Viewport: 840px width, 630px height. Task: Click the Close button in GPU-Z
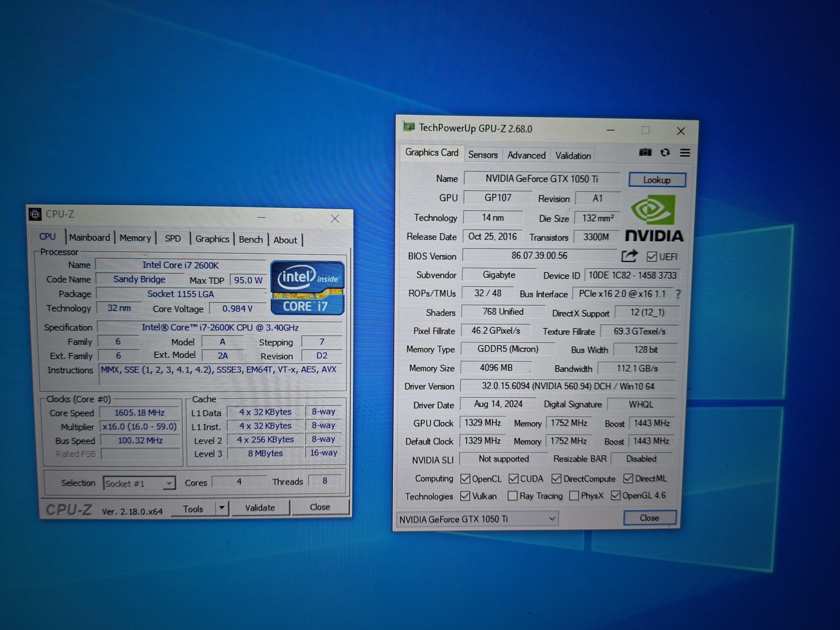tap(650, 518)
